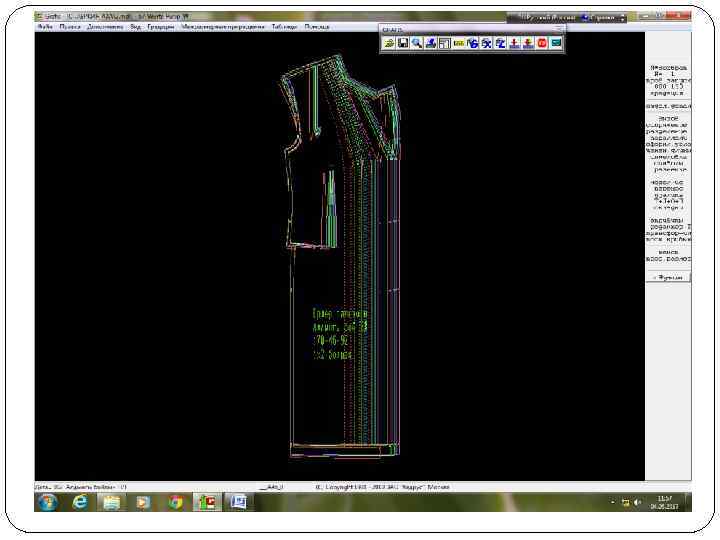720x540 pixels.
Task: Select the yellow ruler measure tool
Action: [458, 43]
